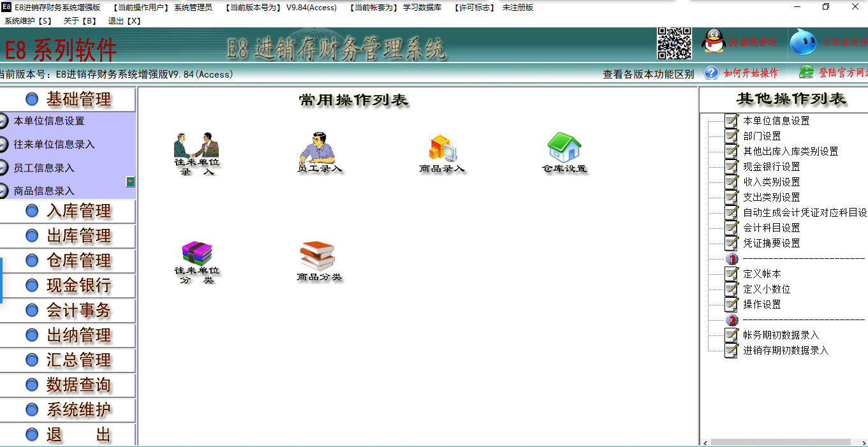Expand the 仓库管理 sidebar section
Screen dimensions: 868x447
tap(68, 261)
